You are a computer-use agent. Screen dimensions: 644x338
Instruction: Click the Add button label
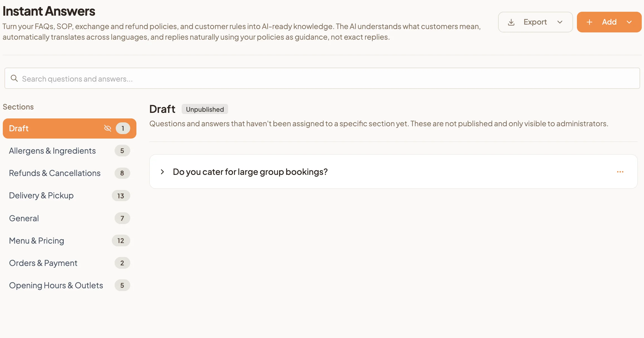609,22
